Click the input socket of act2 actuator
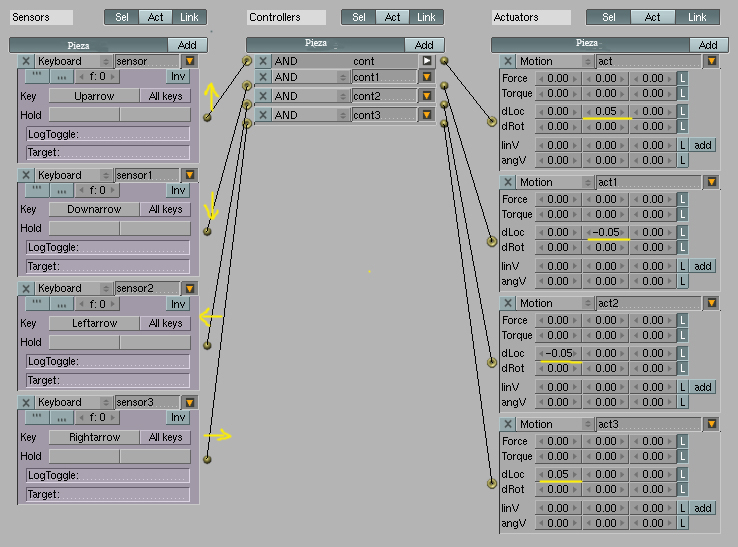The image size is (738, 547). point(492,362)
